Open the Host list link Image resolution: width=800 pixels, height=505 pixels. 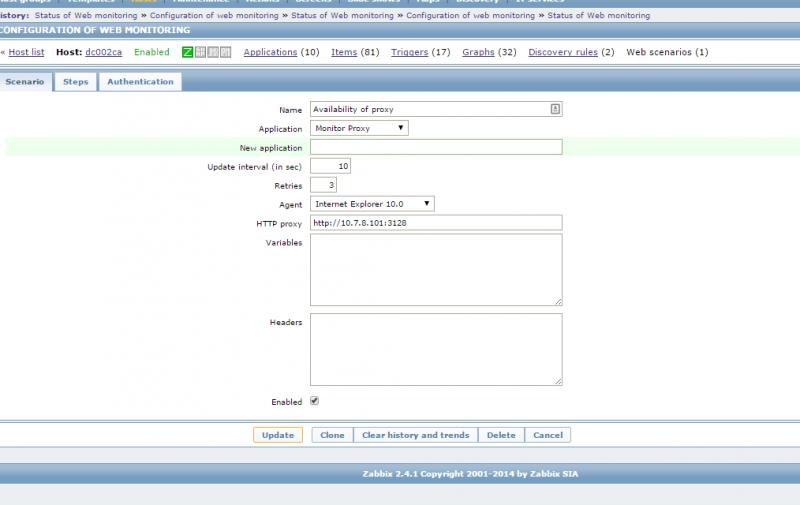click(27, 52)
